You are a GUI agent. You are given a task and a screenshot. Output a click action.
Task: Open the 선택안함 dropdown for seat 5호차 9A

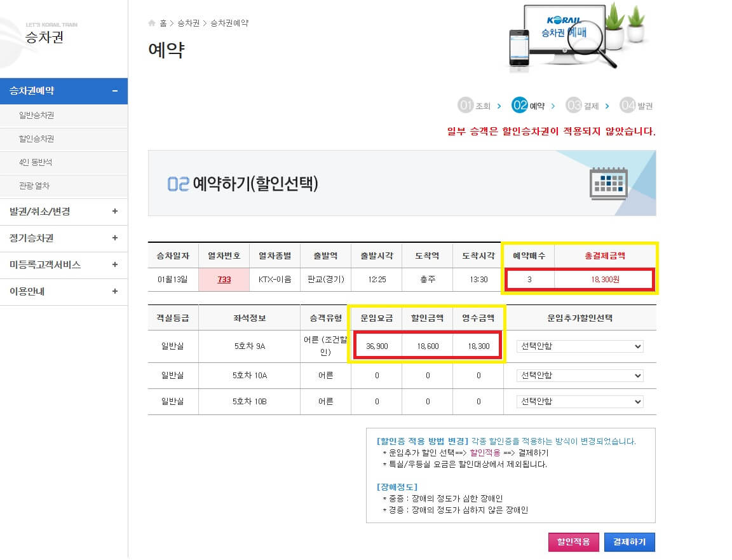pos(579,346)
